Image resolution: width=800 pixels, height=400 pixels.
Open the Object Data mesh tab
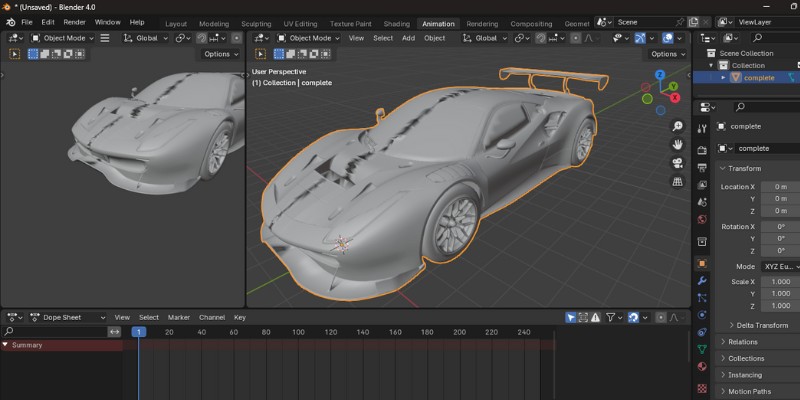click(702, 349)
